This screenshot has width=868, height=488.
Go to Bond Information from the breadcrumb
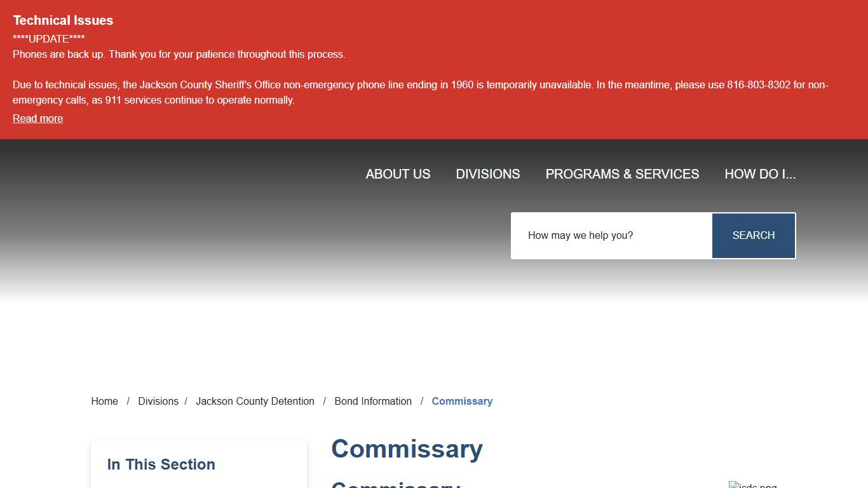[x=373, y=401]
